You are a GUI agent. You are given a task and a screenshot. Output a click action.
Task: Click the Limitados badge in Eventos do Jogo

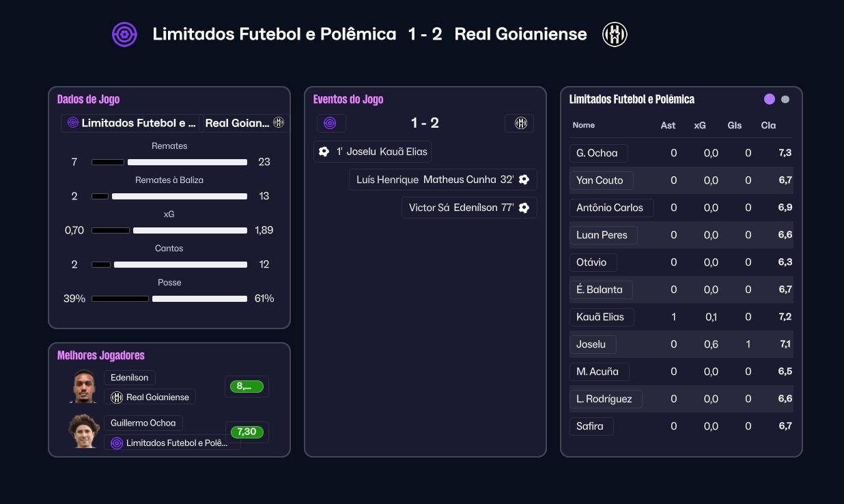[330, 123]
